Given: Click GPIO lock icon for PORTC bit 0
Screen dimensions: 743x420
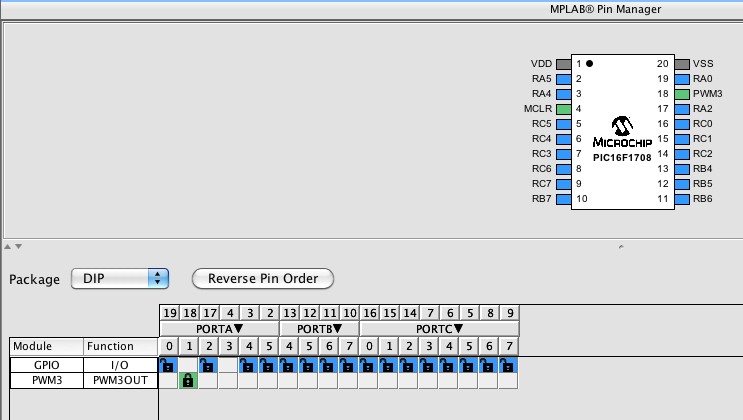Looking at the screenshot, I should point(369,365).
